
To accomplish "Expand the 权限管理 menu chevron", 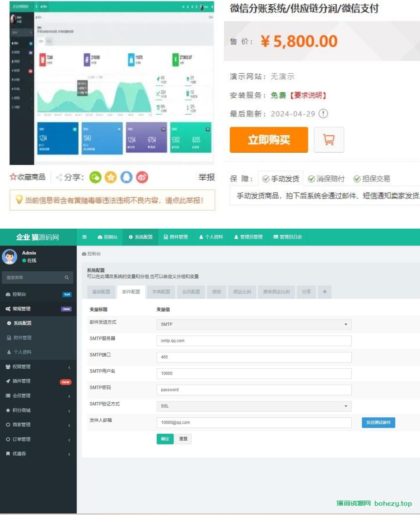I will pos(69,367).
